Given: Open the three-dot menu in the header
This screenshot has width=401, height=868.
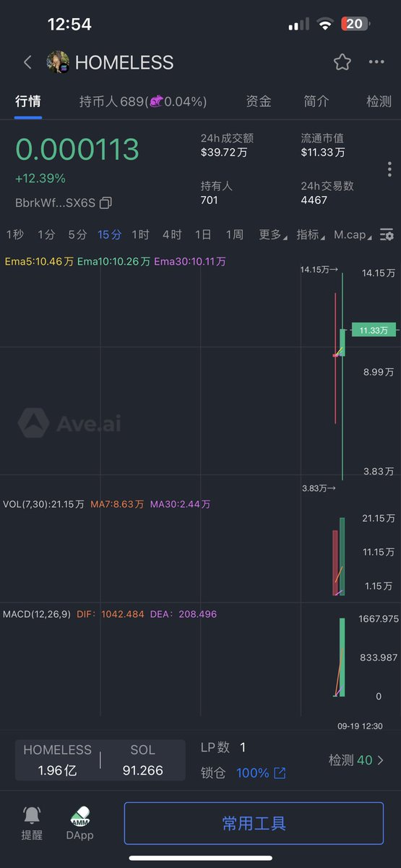Looking at the screenshot, I should [376, 62].
